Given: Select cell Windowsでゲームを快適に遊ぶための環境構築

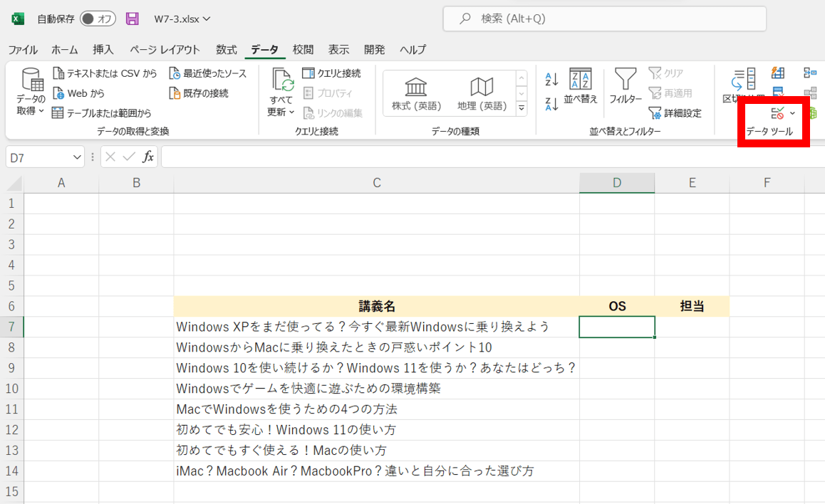Looking at the screenshot, I should pos(377,389).
